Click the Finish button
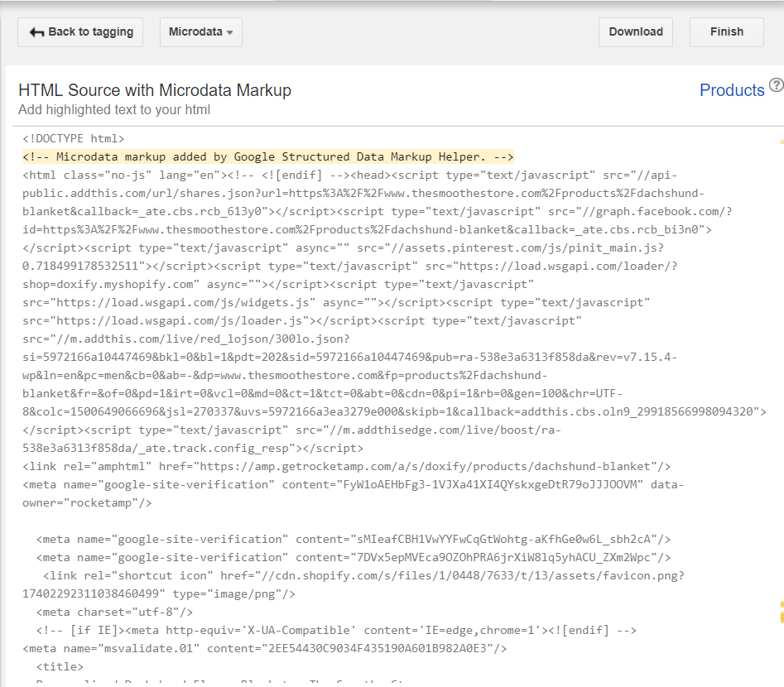Image resolution: width=784 pixels, height=687 pixels. 727,32
